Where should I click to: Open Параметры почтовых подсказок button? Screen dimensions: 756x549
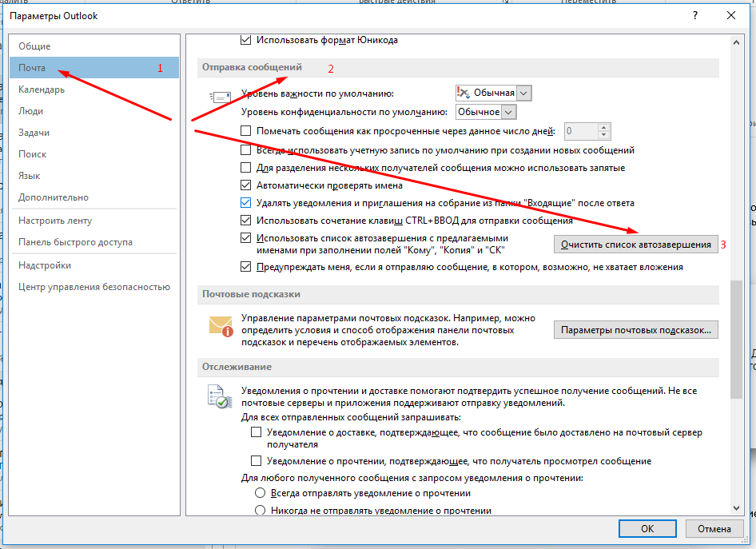(x=636, y=330)
